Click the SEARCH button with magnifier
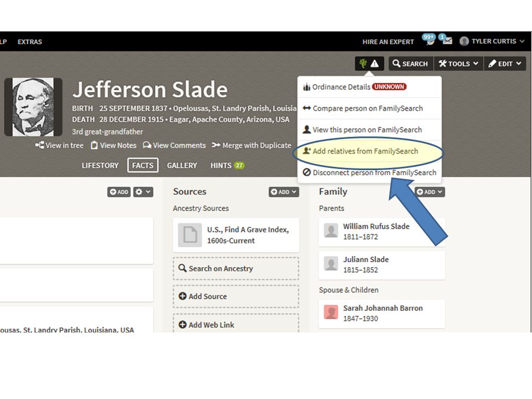532x399 pixels. 411,63
